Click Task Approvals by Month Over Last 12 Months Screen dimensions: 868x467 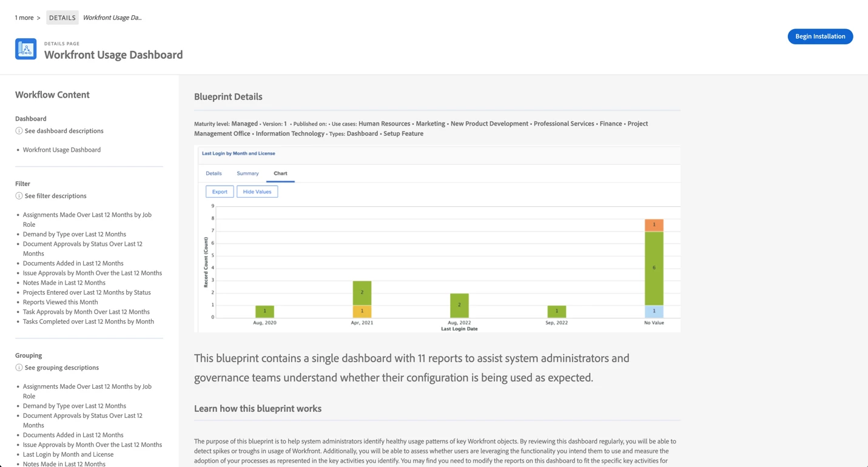tap(86, 312)
